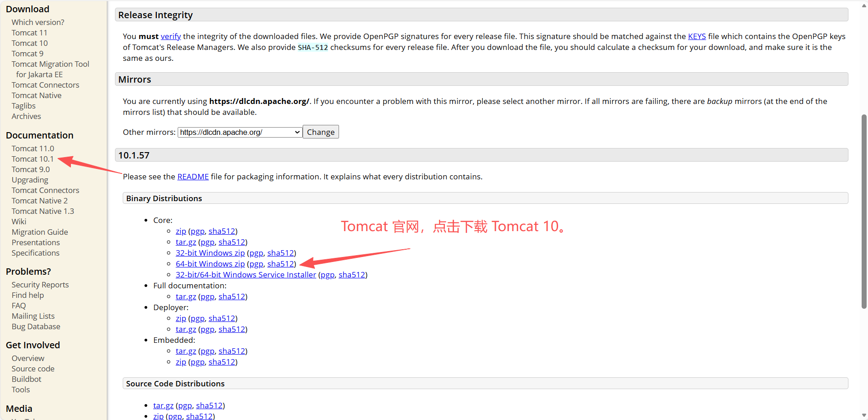Open pgp signature for source tar.gz
Screen dimensions: 868x420
(x=185, y=405)
